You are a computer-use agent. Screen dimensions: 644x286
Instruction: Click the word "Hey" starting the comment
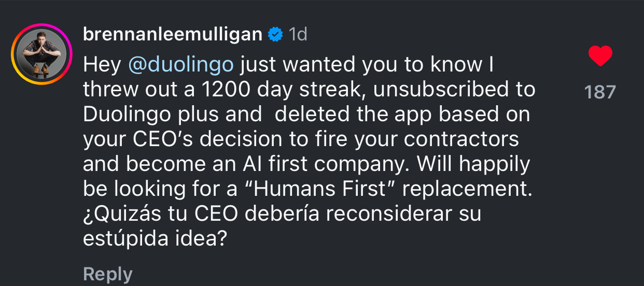[x=102, y=65]
